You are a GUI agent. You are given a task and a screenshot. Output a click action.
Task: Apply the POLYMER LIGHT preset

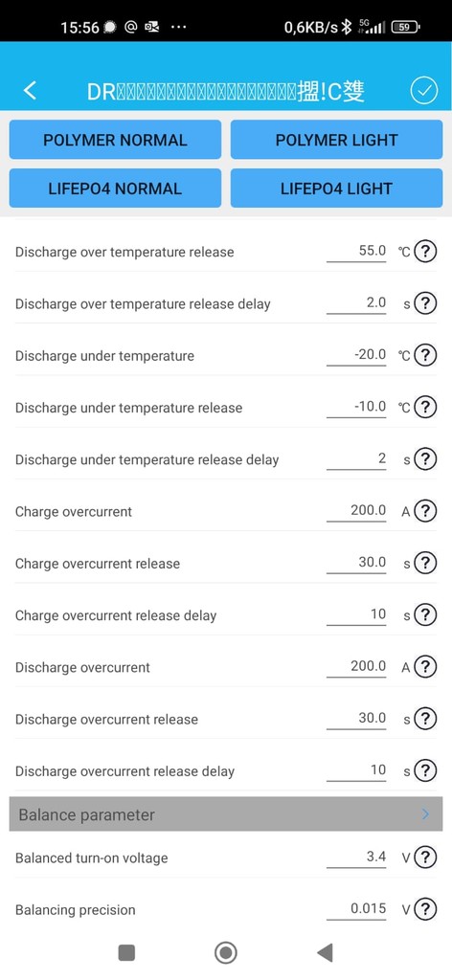click(336, 140)
